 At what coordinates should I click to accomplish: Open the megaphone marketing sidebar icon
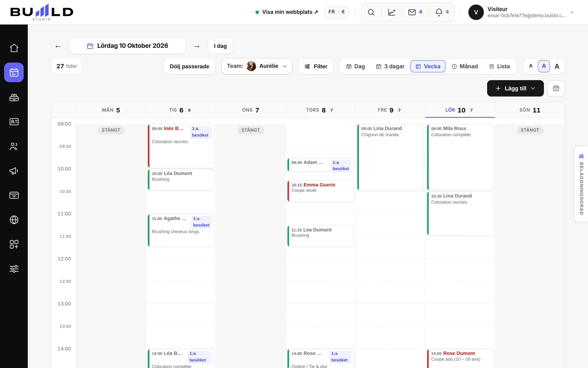[14, 171]
